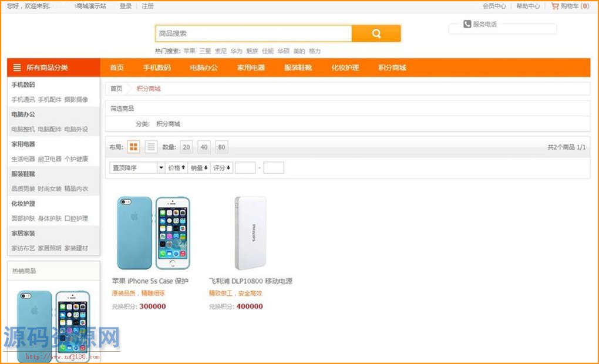Image resolution: width=599 pixels, height=364 pixels.
Task: Switch to grid layout view
Action: (x=133, y=147)
